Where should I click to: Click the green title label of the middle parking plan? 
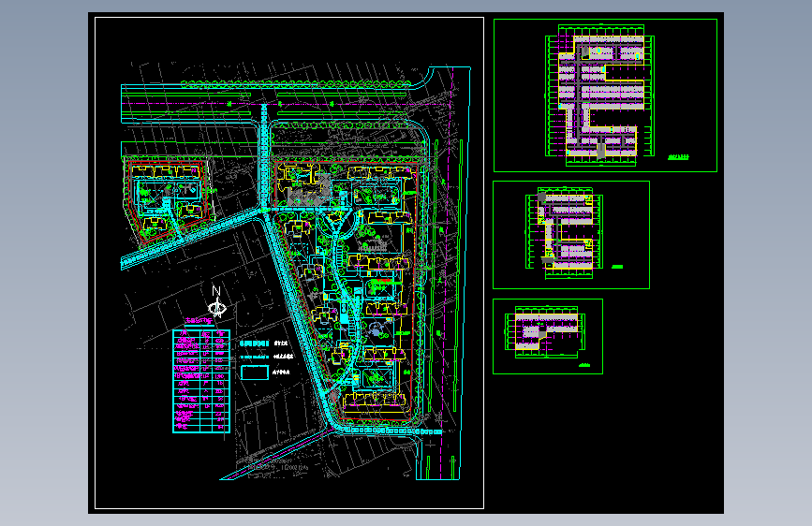[617, 267]
